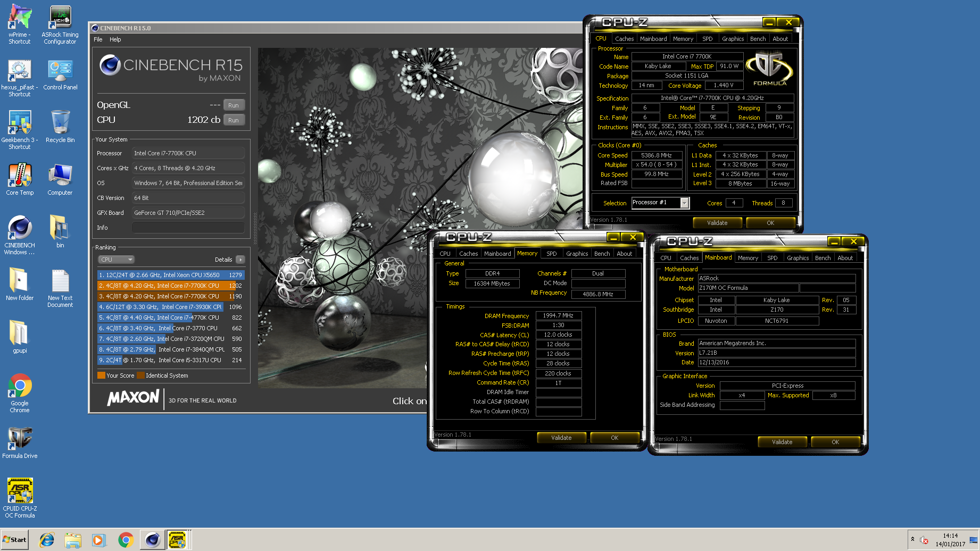The image size is (980, 551).
Task: Open CPUID CPU-Z OC Formula icon
Action: 20,498
